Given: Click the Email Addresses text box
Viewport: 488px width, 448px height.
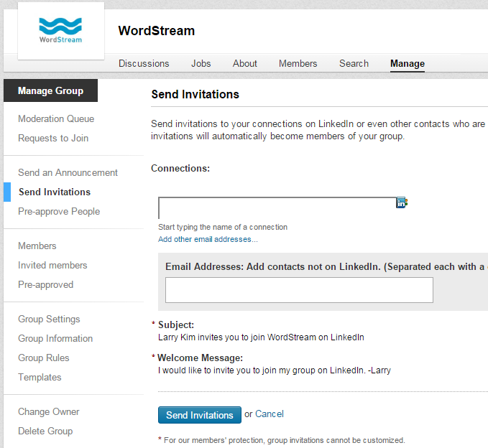Looking at the screenshot, I should tap(299, 290).
